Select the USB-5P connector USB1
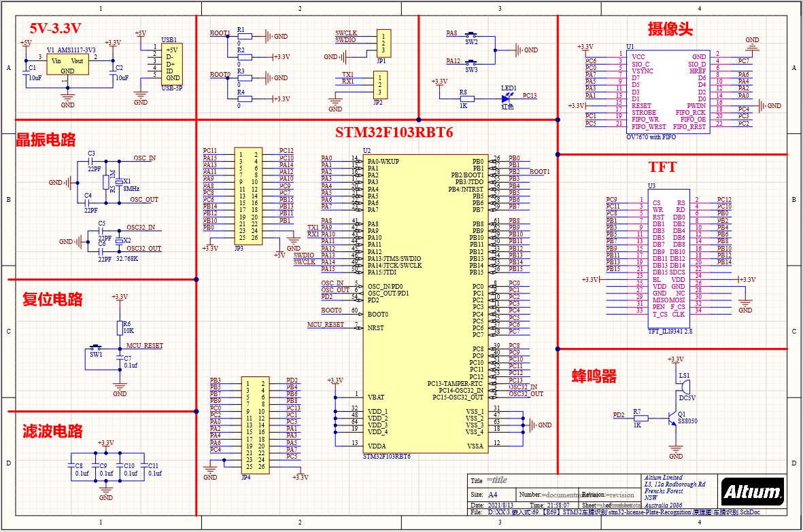 tap(172, 64)
